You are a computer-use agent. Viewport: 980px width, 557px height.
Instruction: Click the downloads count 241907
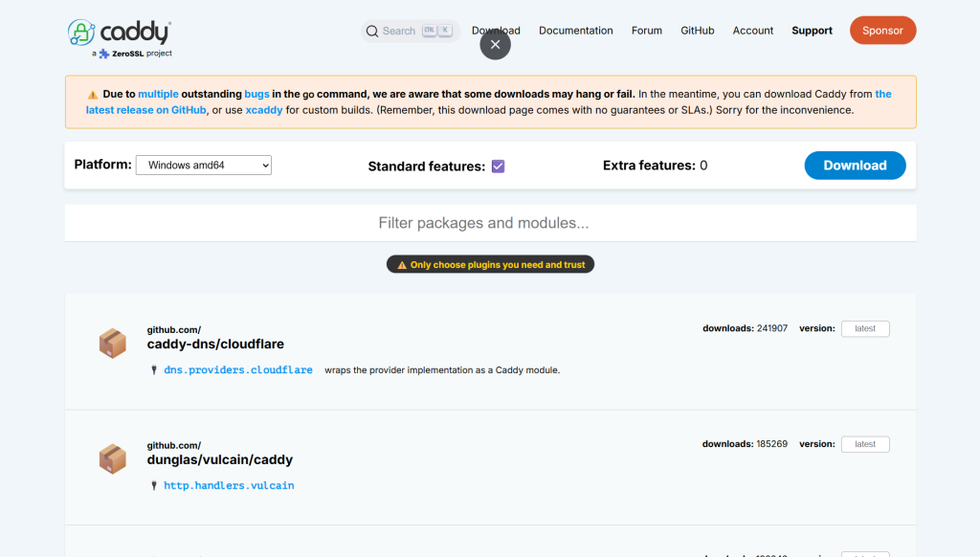[772, 328]
